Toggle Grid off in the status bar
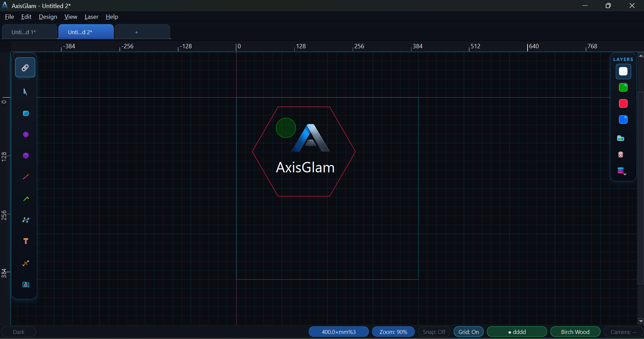This screenshot has width=644, height=339. click(468, 332)
